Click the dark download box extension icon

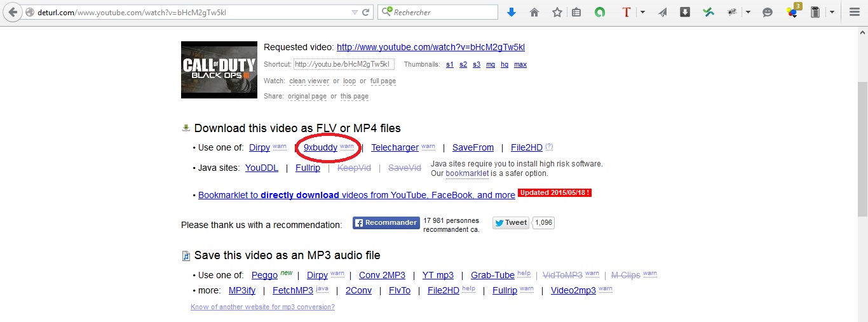point(685,12)
